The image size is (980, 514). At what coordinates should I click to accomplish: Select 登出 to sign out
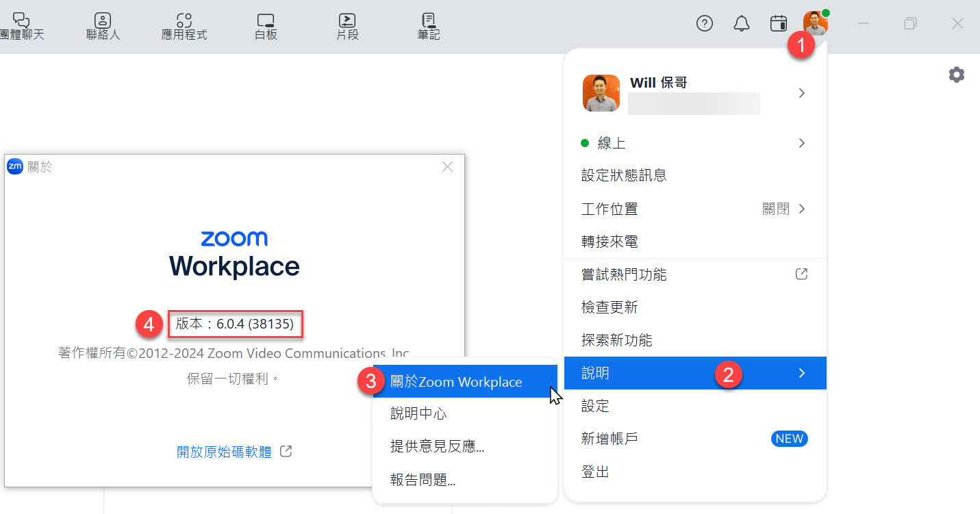tap(695, 472)
